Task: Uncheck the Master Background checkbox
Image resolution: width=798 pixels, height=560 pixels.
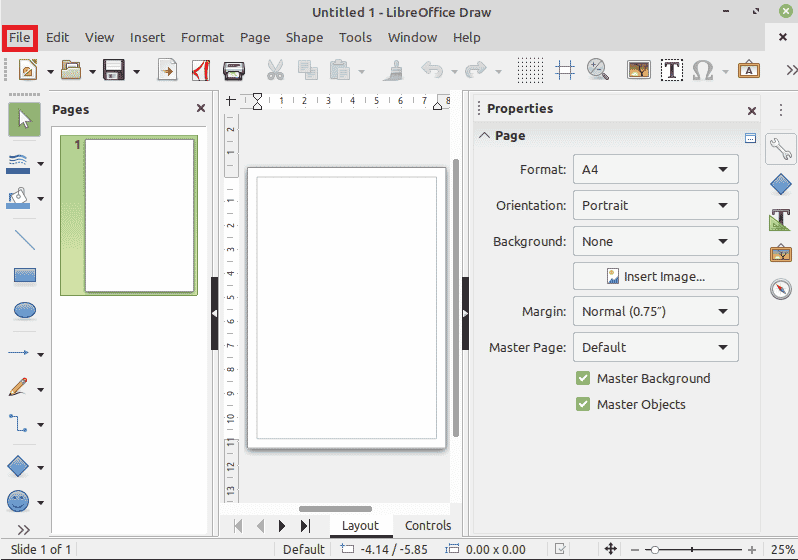Action: coord(583,378)
